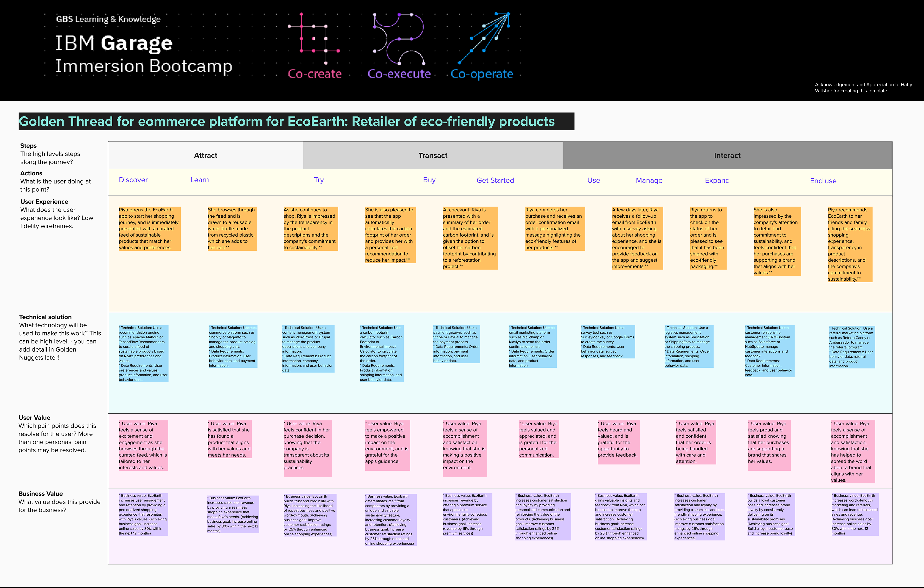Select pink note 'feels empowered to make'
This screenshot has width=924, height=588.
387,446
